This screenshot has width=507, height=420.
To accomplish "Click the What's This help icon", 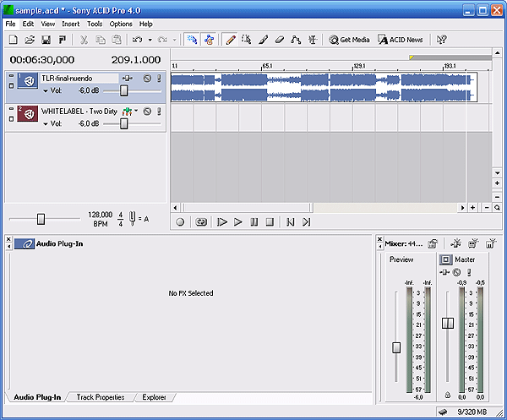I will [x=441, y=39].
